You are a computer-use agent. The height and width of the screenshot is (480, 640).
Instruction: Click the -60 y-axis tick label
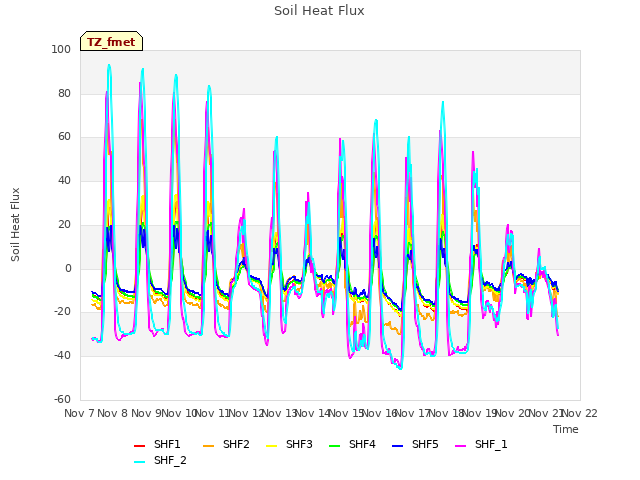pos(62,399)
